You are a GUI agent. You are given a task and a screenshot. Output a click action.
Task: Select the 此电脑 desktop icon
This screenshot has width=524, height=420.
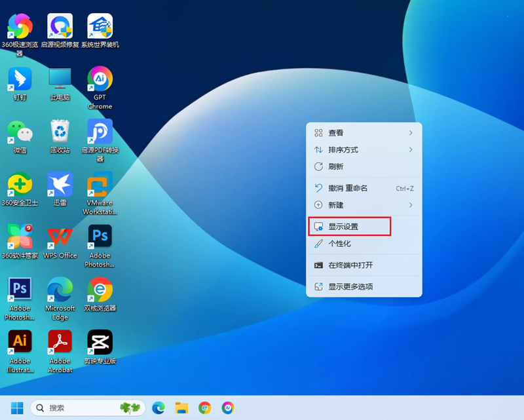60,79
